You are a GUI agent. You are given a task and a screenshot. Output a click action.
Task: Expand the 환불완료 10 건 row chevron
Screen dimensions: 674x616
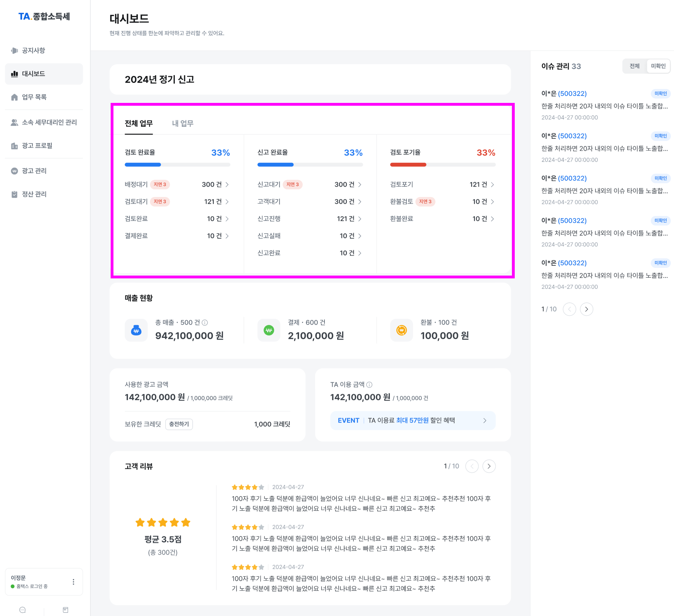[493, 219]
